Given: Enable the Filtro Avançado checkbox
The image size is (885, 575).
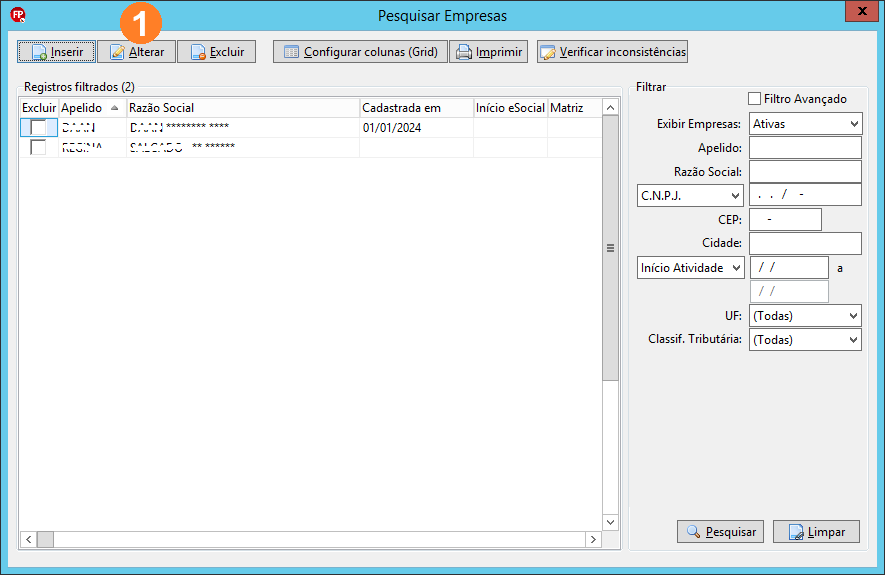Looking at the screenshot, I should [x=755, y=99].
